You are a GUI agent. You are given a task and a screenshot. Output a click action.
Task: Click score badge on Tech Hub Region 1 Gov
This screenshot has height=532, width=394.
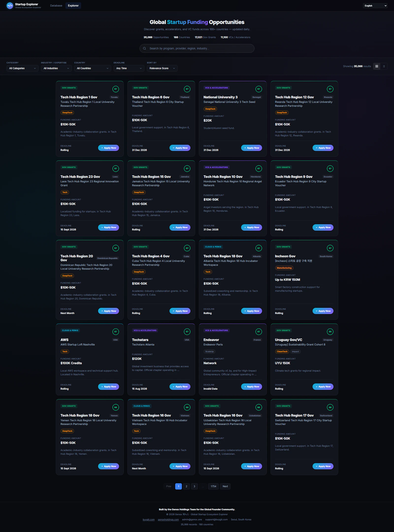click(x=115, y=89)
